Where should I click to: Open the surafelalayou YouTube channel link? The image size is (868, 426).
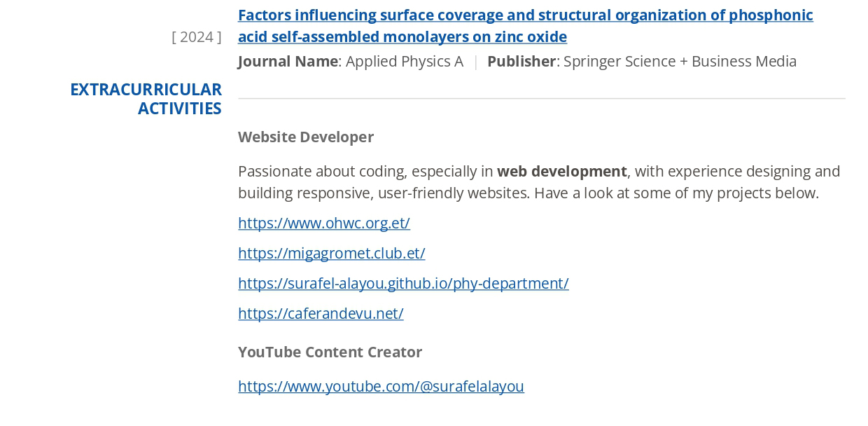(x=381, y=386)
